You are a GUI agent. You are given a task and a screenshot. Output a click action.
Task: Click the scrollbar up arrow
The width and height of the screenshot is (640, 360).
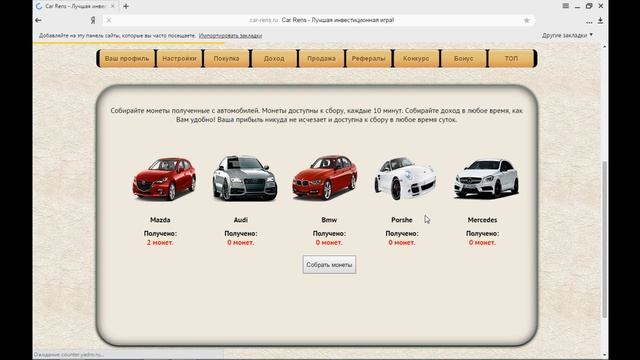click(x=604, y=47)
